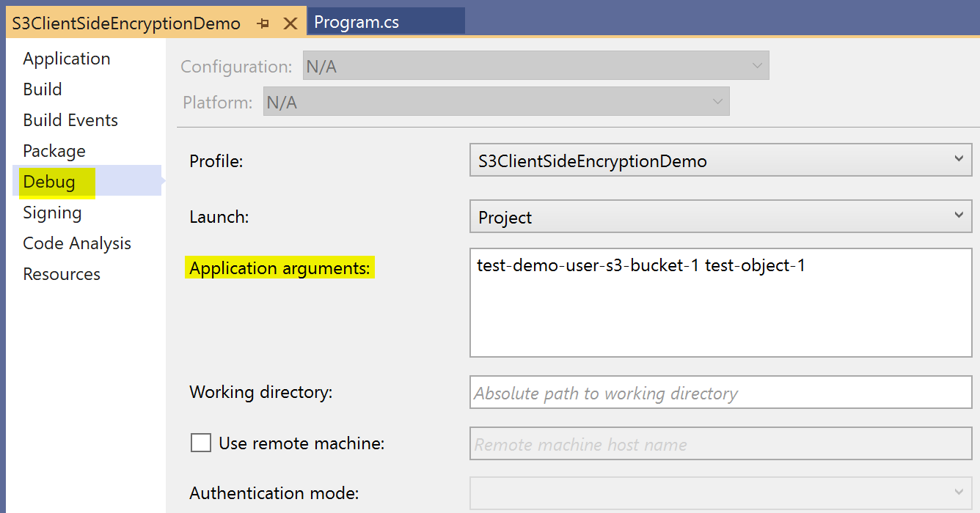The width and height of the screenshot is (980, 513).
Task: Pin the S3ClientSideEncryptionDemo tab
Action: pyautogui.click(x=263, y=23)
